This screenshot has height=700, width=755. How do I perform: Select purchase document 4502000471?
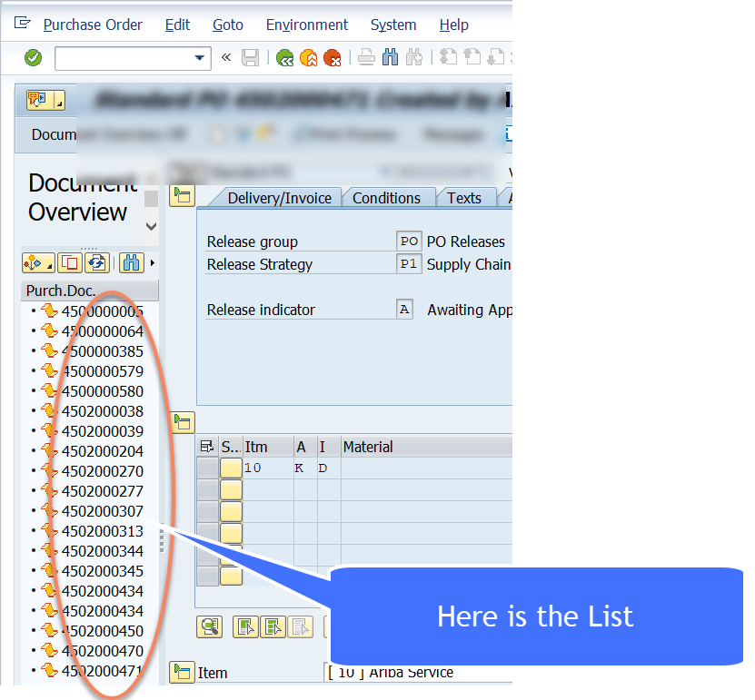(x=102, y=671)
